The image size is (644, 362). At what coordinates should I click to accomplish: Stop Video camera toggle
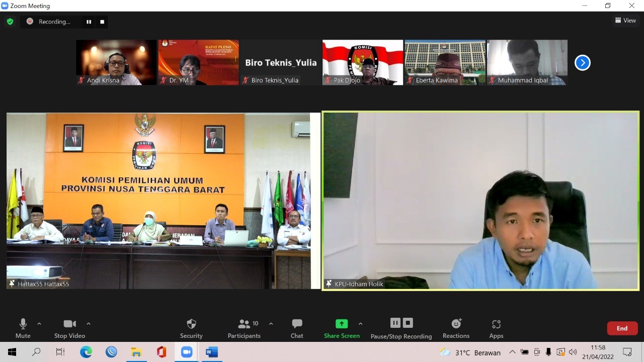click(x=69, y=328)
